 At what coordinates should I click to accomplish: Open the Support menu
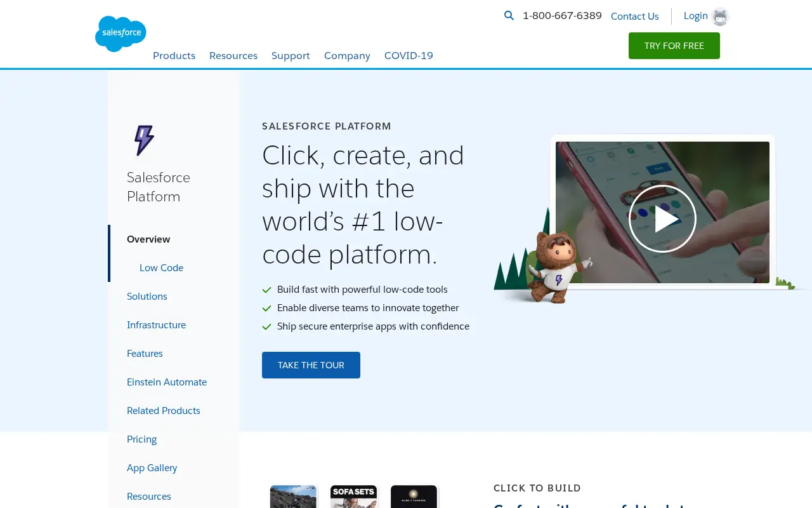pos(291,55)
